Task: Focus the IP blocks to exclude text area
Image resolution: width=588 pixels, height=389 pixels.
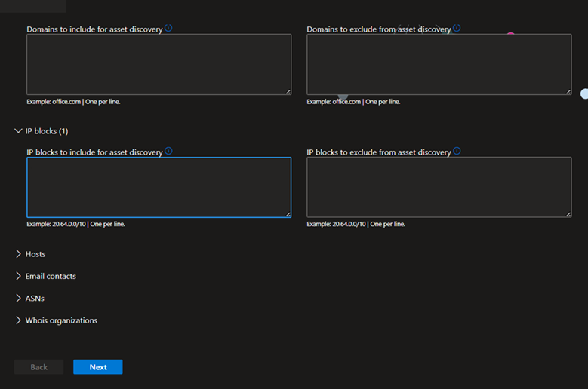Action: point(439,187)
